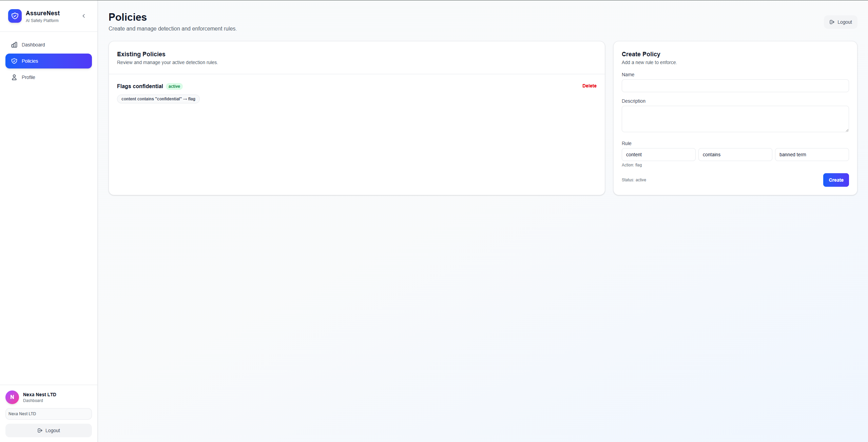Open the contains operator dropdown

click(735, 155)
